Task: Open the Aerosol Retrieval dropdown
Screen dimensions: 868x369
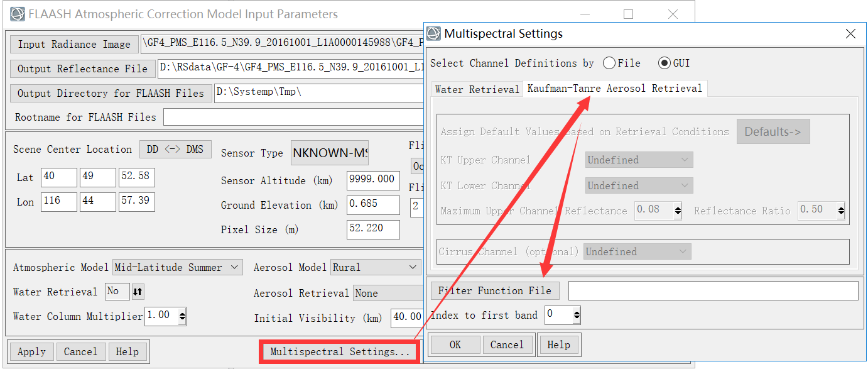Action: coord(389,293)
